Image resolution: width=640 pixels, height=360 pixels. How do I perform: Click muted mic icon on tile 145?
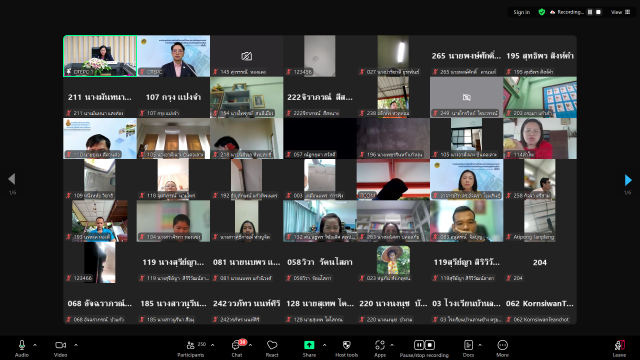click(x=215, y=72)
